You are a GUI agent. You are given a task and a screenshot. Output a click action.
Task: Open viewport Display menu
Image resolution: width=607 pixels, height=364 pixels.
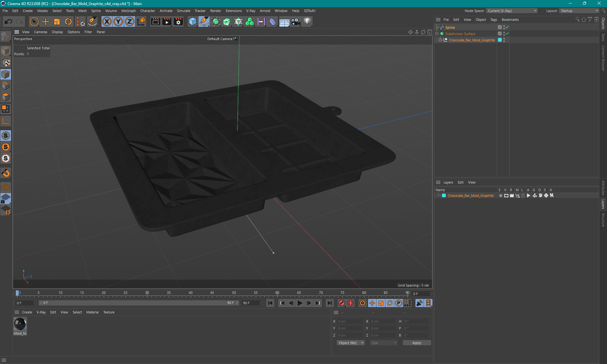click(57, 32)
